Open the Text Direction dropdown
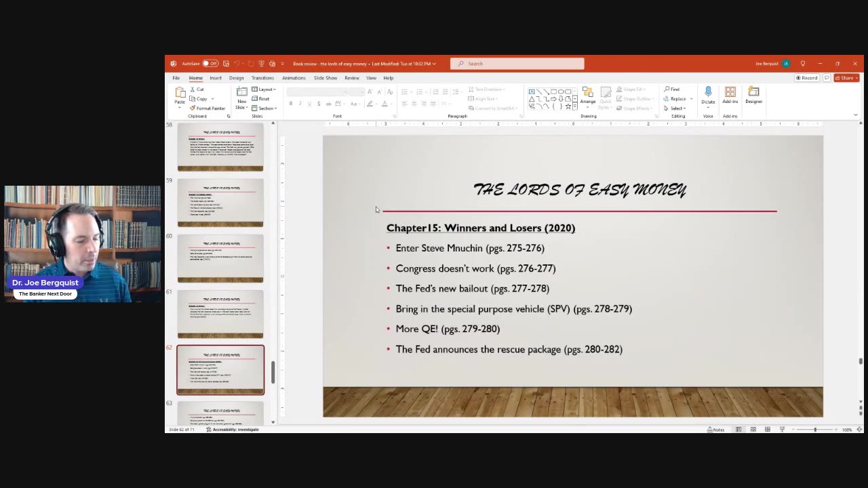868x488 pixels. [487, 89]
